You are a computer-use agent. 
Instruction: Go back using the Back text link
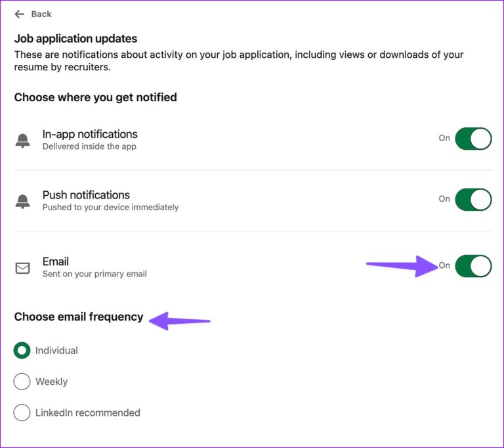41,14
